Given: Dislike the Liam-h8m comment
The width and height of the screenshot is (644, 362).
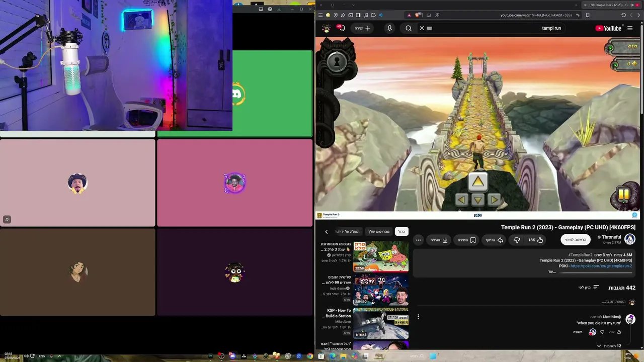Looking at the screenshot, I should pos(602,332).
